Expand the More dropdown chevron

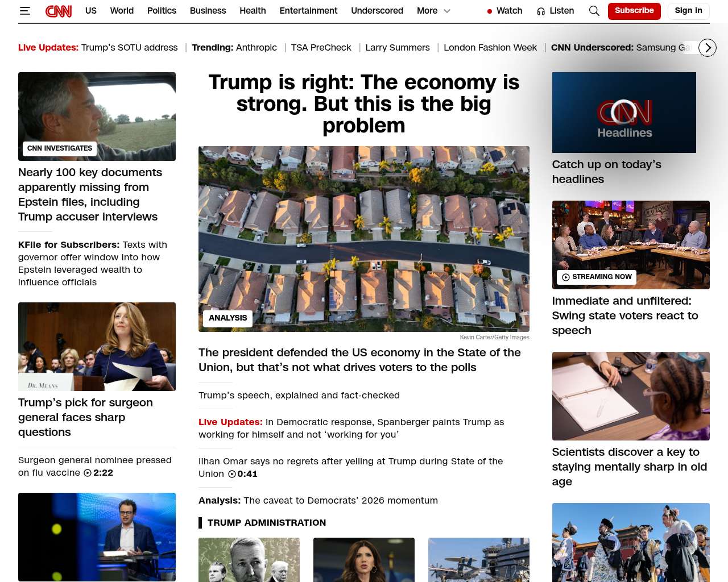click(447, 11)
